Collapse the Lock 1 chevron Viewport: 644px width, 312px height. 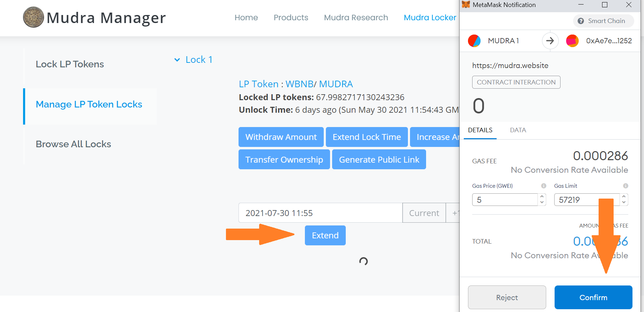click(177, 60)
